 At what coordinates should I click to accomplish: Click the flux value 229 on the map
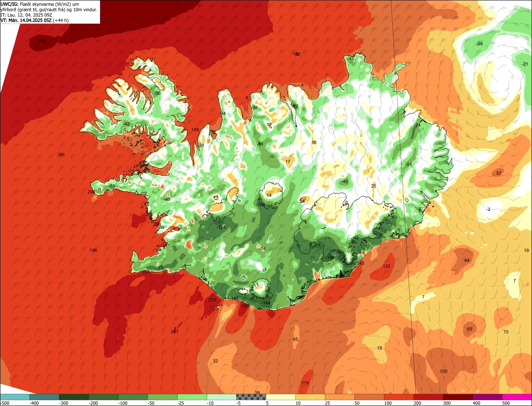coord(212,300)
